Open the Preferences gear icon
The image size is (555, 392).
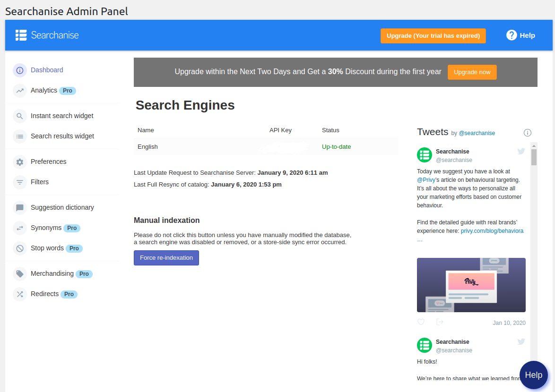coord(19,162)
